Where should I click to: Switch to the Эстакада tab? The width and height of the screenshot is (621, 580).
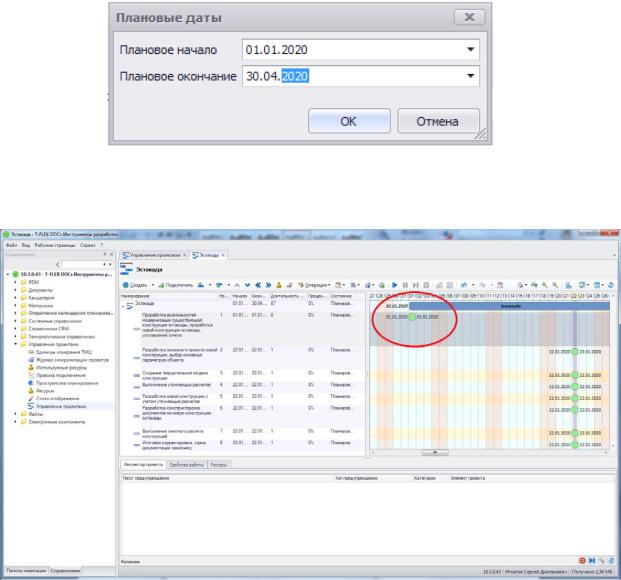point(206,255)
